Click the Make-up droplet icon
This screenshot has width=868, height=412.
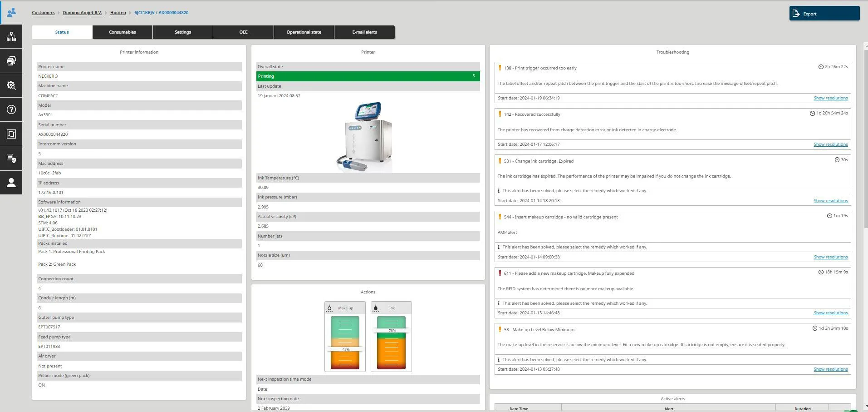tap(330, 308)
